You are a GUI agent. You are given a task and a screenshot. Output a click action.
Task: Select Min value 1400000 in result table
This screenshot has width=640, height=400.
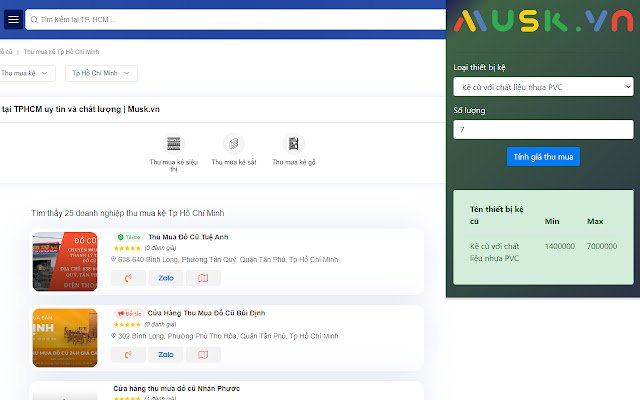tap(560, 246)
